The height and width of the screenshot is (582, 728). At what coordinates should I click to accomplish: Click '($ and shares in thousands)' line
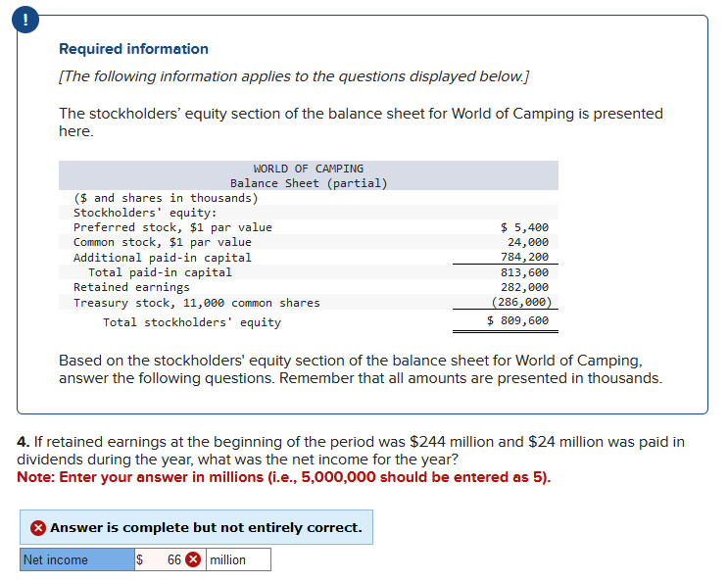click(166, 198)
